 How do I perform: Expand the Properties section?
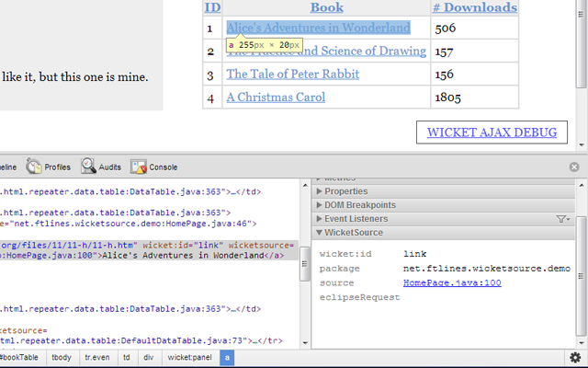pyautogui.click(x=443, y=191)
